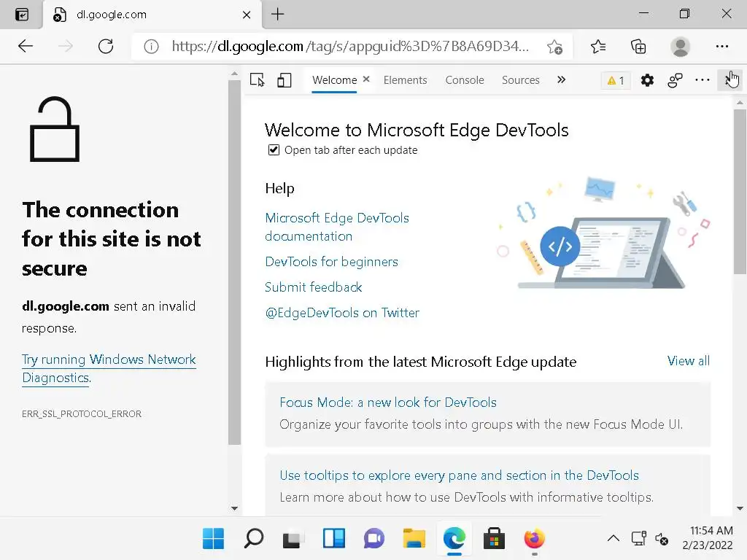This screenshot has width=747, height=560.
Task: Uncheck Open tab after each update
Action: (274, 150)
